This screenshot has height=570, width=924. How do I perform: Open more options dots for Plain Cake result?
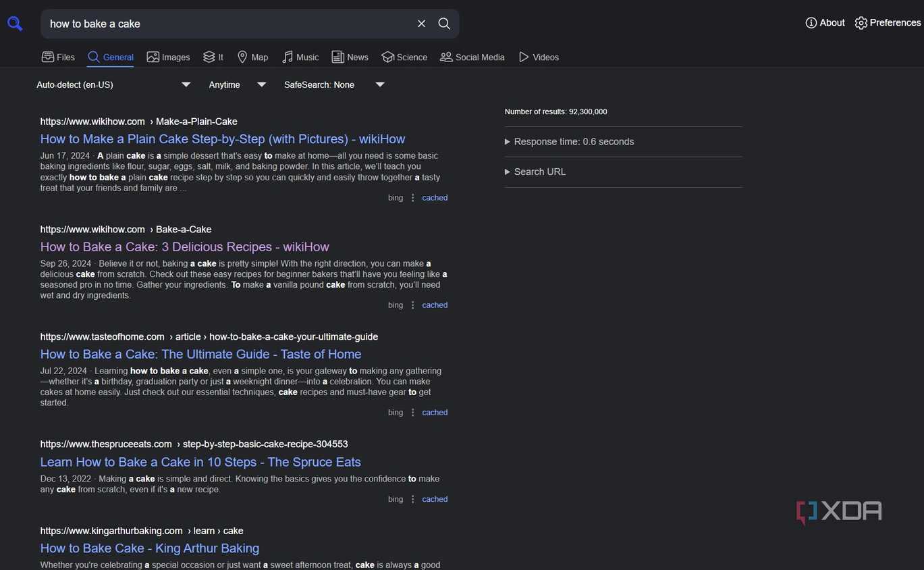tap(412, 198)
